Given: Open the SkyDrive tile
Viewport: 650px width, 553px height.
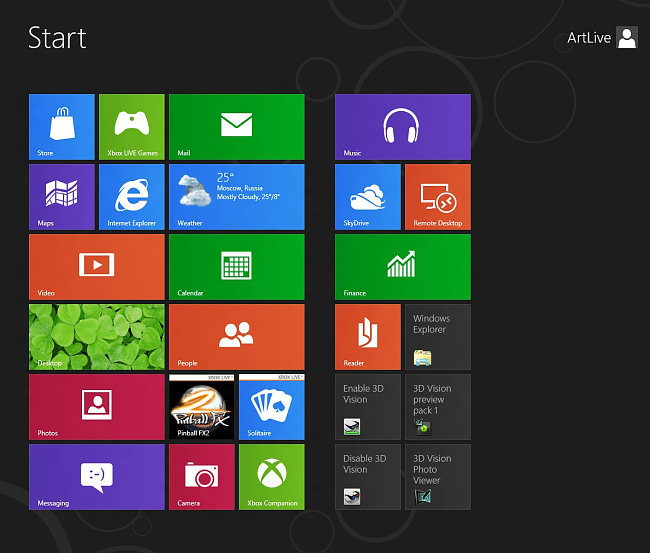Looking at the screenshot, I should click(368, 197).
